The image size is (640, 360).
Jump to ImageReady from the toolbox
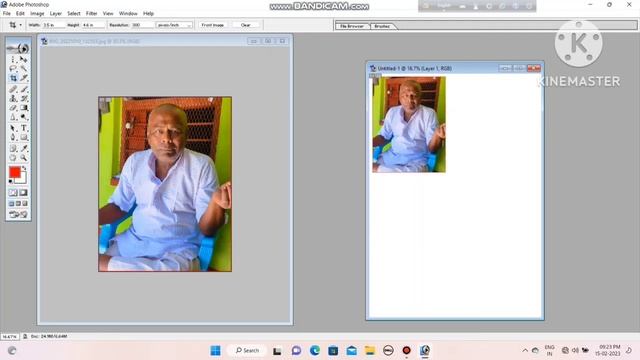(18, 214)
